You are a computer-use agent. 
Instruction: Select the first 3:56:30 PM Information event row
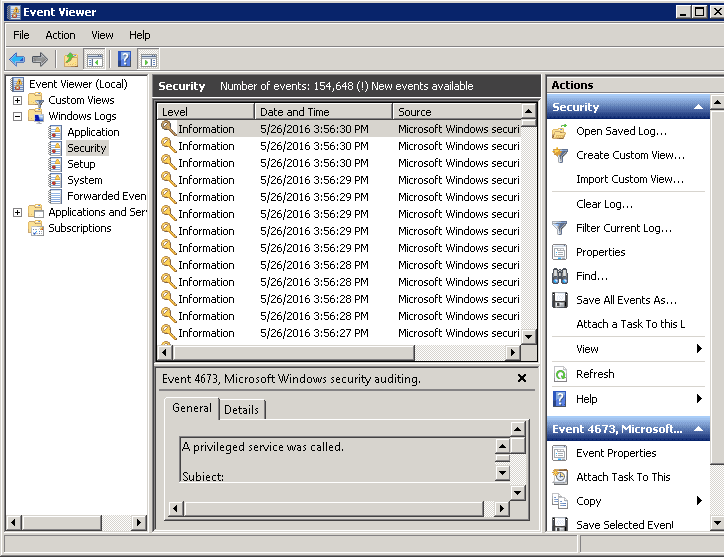pos(340,129)
